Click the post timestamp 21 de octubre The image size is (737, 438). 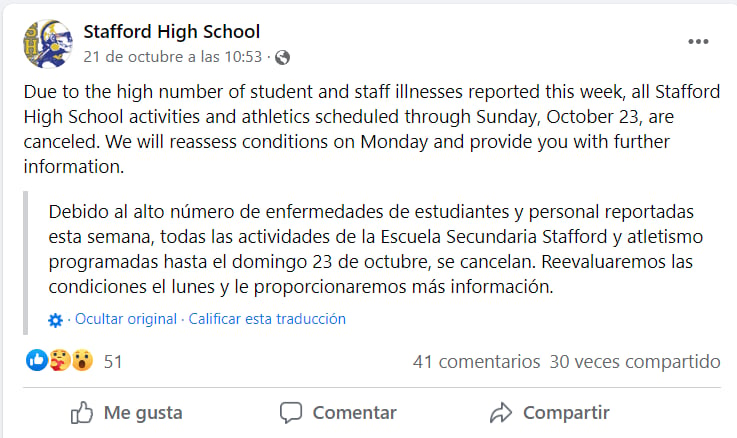coord(172,57)
